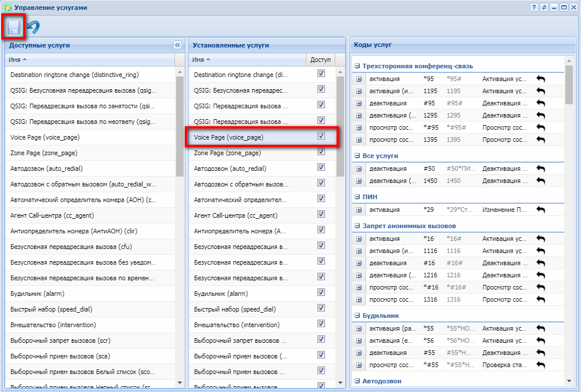Reset code *95 activation using arrow icon
The height and width of the screenshot is (392, 581).
540,79
